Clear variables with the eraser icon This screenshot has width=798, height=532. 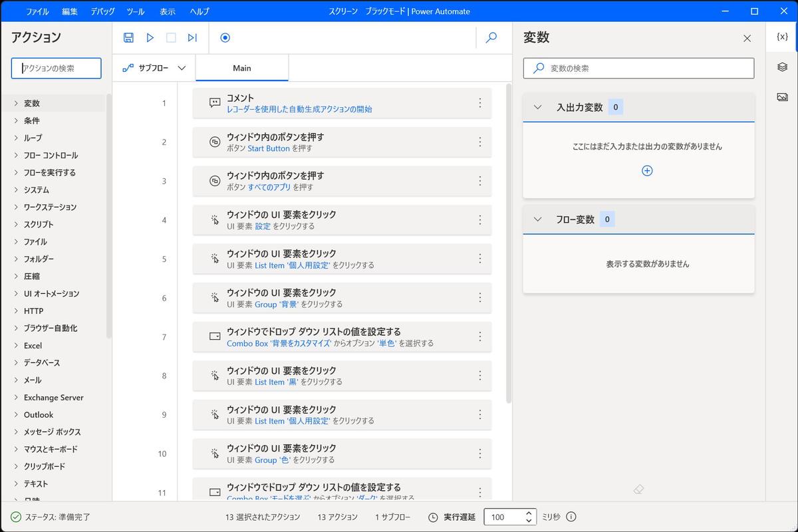coord(638,489)
